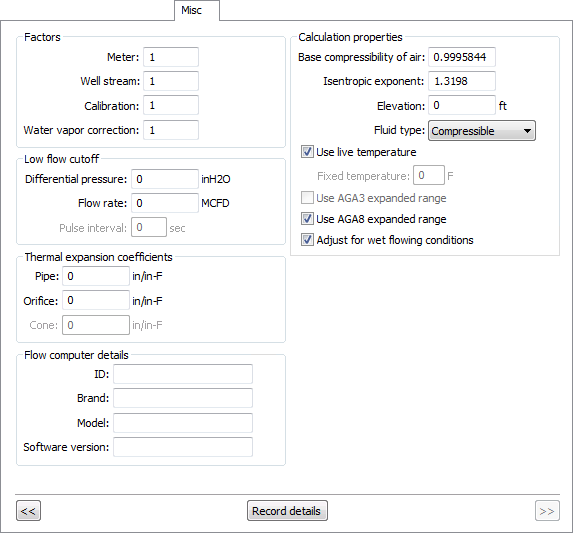Click the Fixed temperature field

(429, 175)
